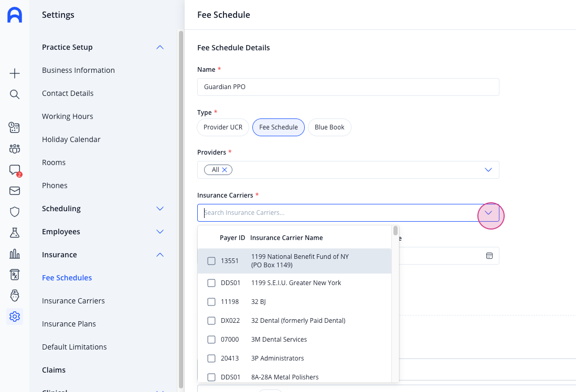The height and width of the screenshot is (392, 576).
Task: Open Rooms settings
Action: (x=54, y=162)
